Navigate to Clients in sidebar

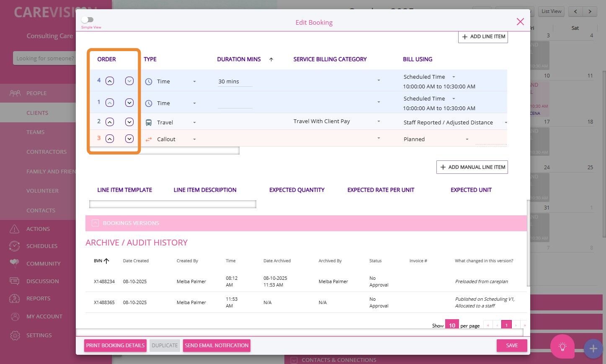(37, 113)
